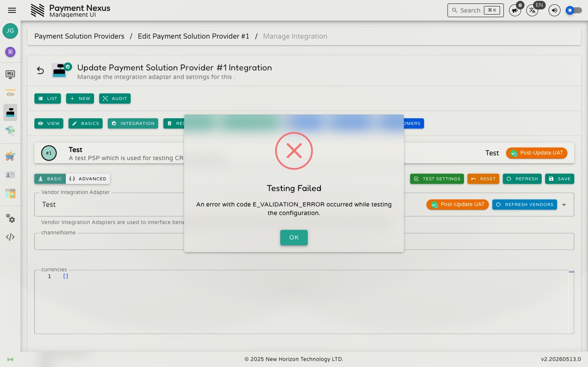
Task: Open the yellow layout sidebar icon
Action: 10,194
